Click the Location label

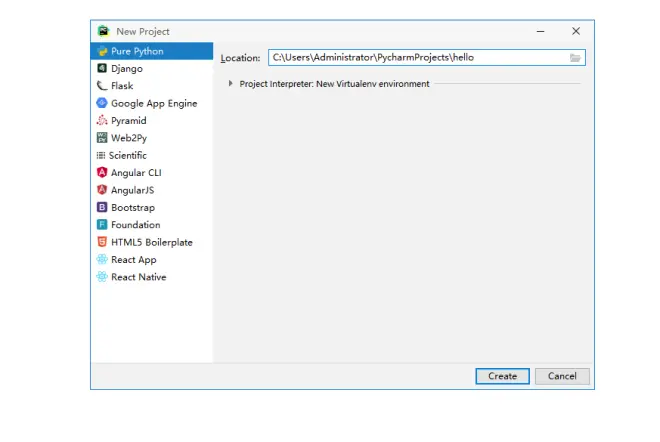click(x=240, y=58)
